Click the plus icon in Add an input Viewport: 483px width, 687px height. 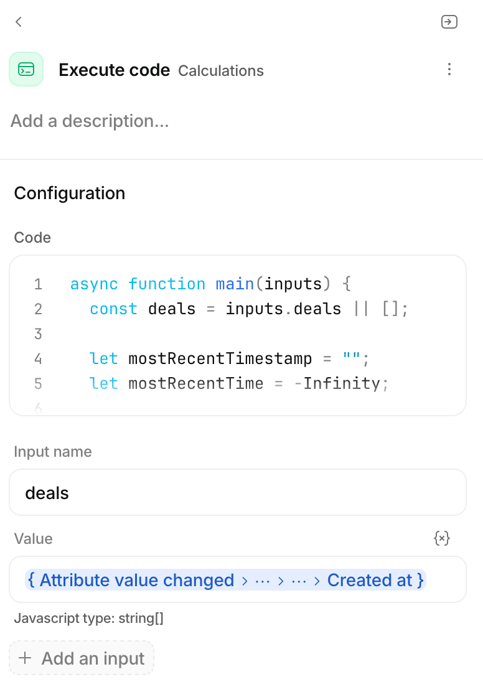[x=25, y=658]
